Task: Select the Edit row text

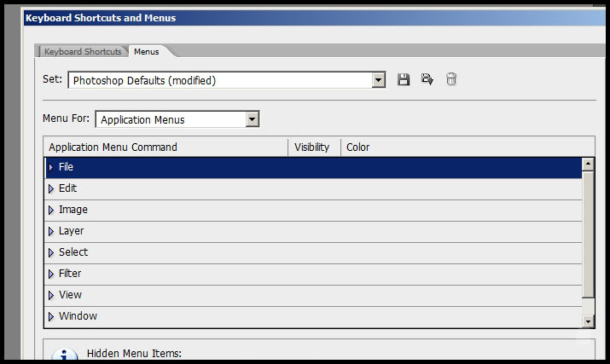Action: click(x=67, y=188)
